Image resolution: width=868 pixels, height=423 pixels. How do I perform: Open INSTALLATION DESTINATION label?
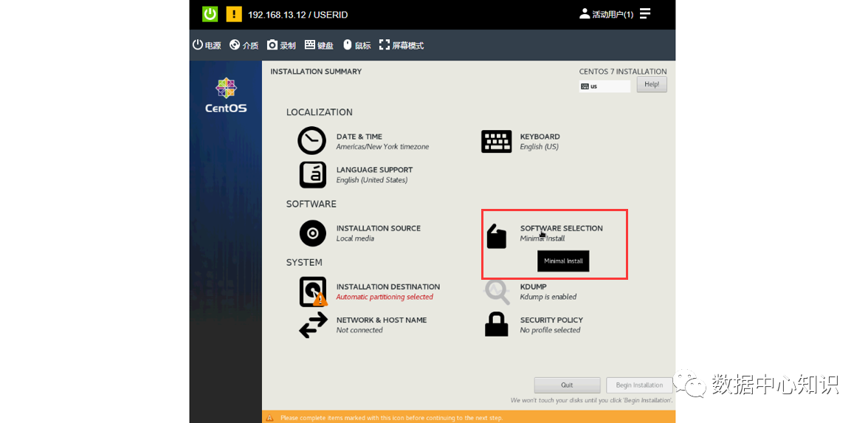click(388, 286)
